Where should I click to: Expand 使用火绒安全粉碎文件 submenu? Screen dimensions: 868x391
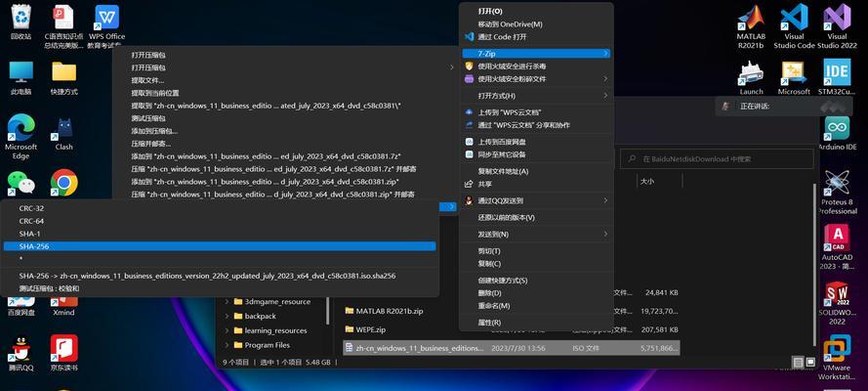click(x=606, y=78)
